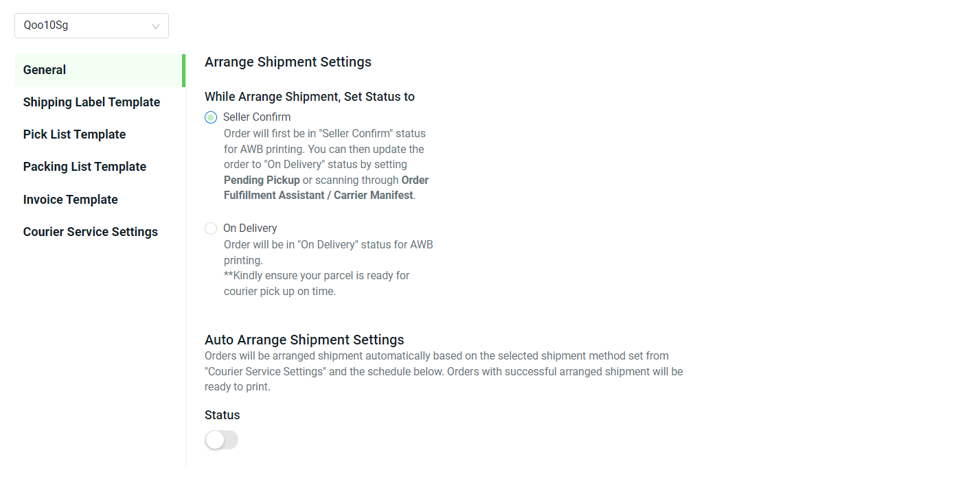Viewport: 980px width, 481px height.
Task: Click the While Arrange Shipment, Set Status label
Action: click(x=310, y=97)
